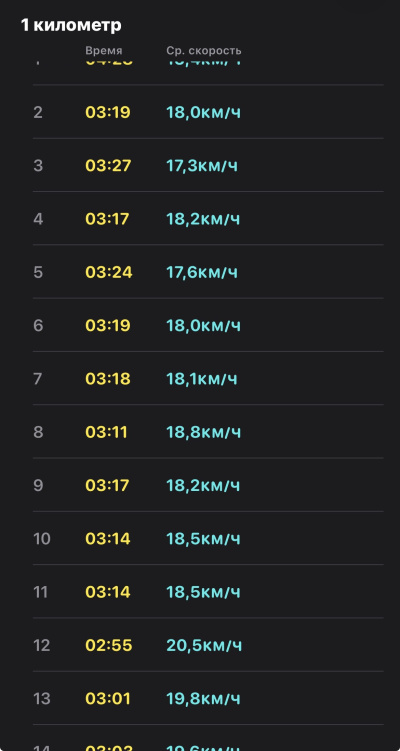Image resolution: width=400 pixels, height=751 pixels.
Task: Select the 18,8км/ч speed value
Action: coord(204,432)
